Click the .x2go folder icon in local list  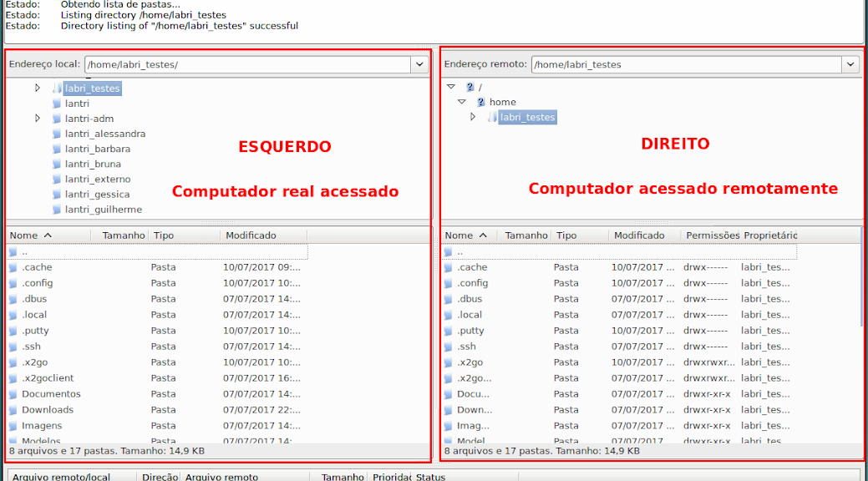click(13, 362)
